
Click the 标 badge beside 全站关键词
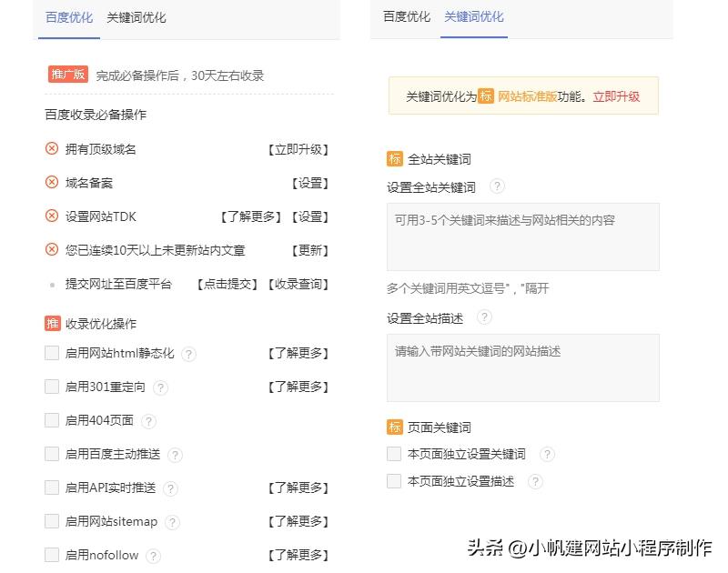coord(395,158)
